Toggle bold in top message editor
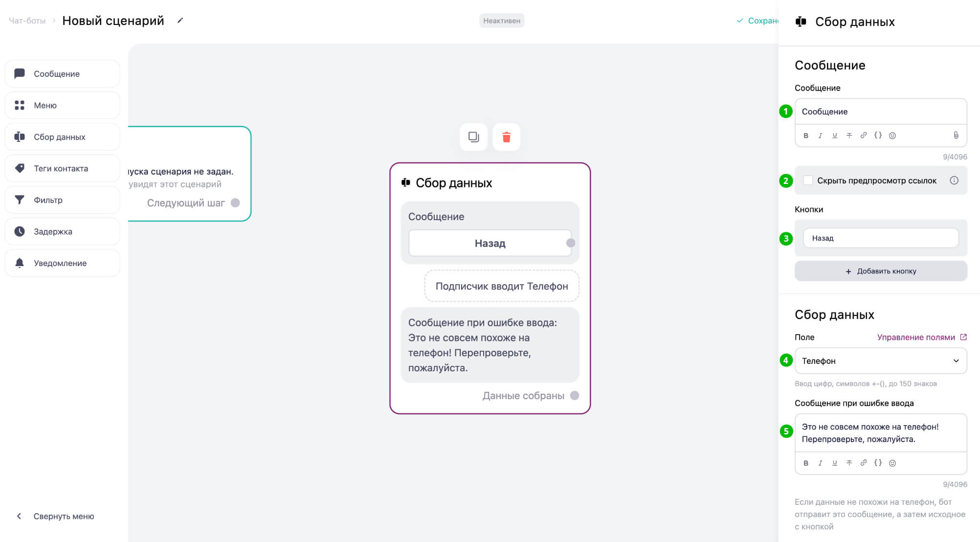This screenshot has width=980, height=542. pos(806,135)
